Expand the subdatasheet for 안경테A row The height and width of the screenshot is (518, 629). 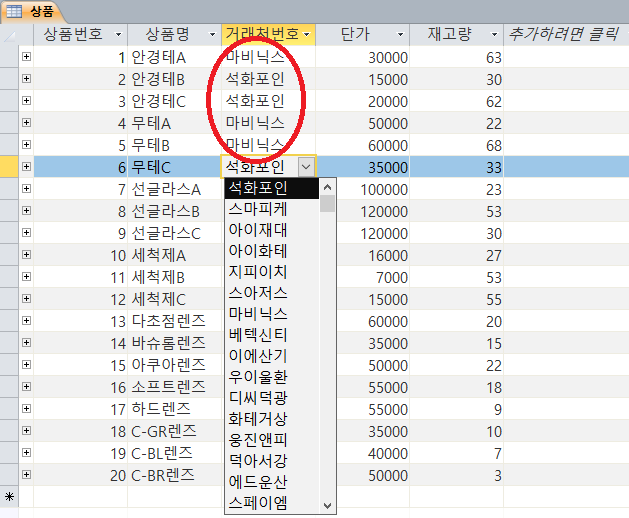(26, 57)
